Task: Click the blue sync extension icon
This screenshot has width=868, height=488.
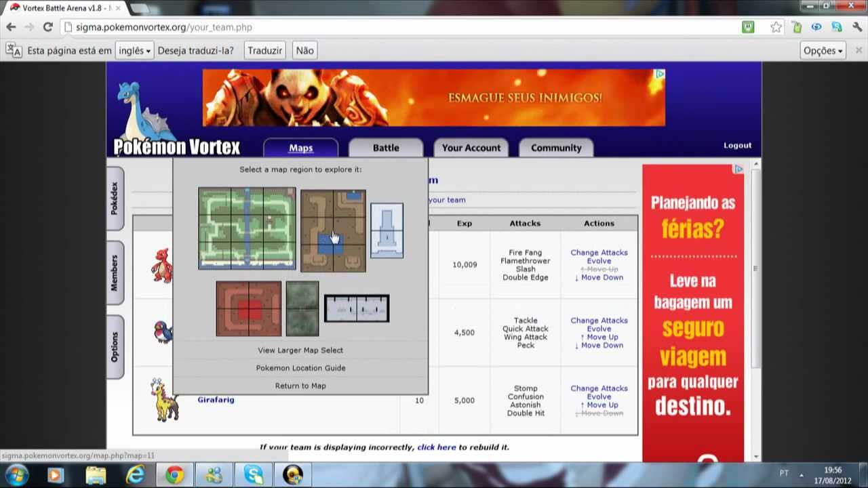Action: click(x=816, y=27)
